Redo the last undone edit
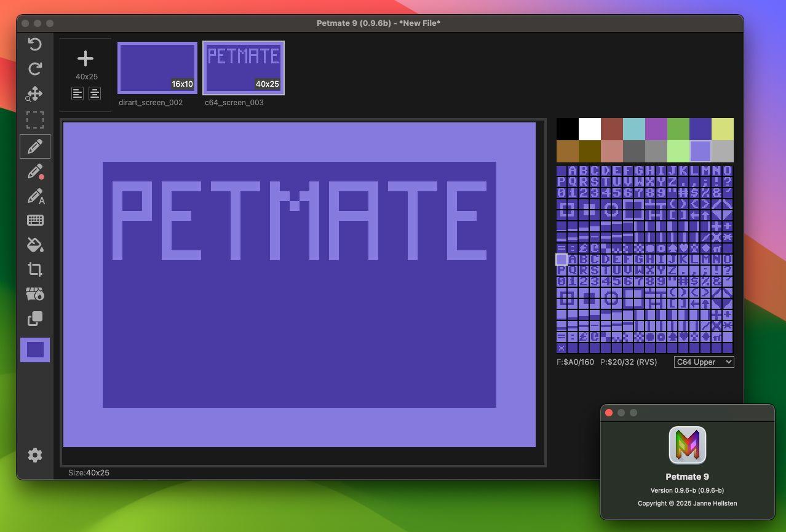The height and width of the screenshot is (532, 786). click(35, 69)
